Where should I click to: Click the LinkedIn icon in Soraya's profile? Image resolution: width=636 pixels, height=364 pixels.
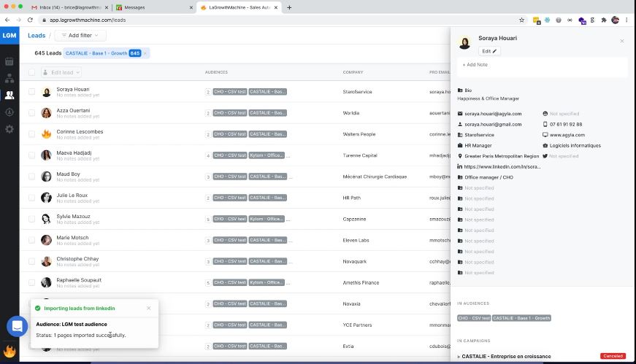460,166
